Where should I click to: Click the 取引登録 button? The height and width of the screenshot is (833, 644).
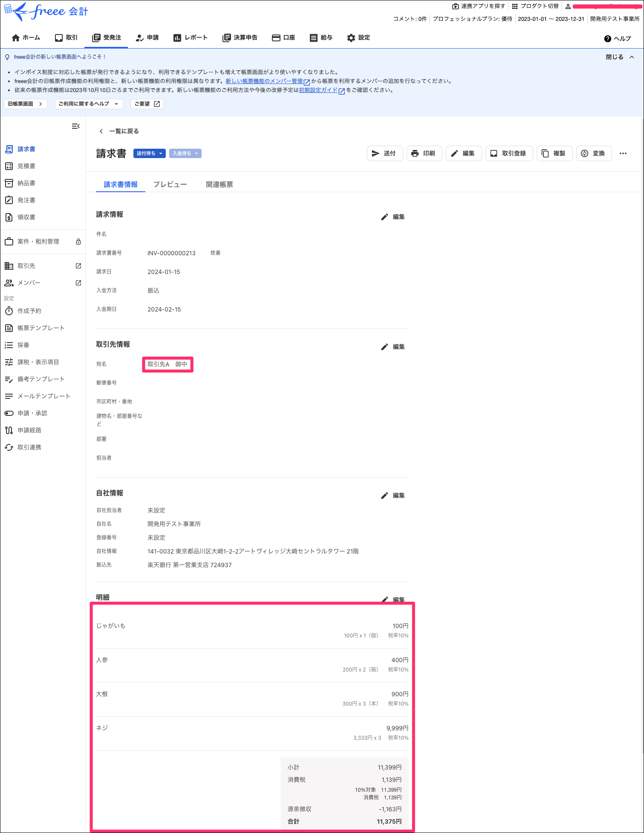click(x=509, y=153)
